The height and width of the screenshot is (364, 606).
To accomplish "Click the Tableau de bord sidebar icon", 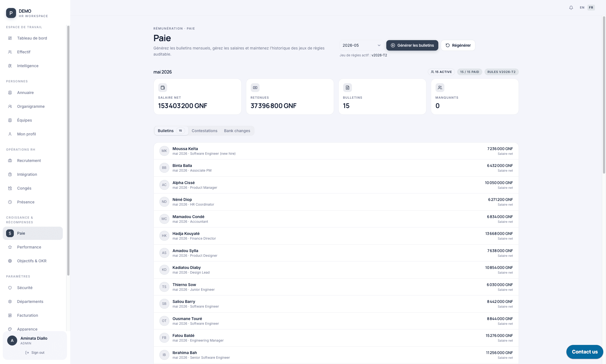I will [10, 38].
